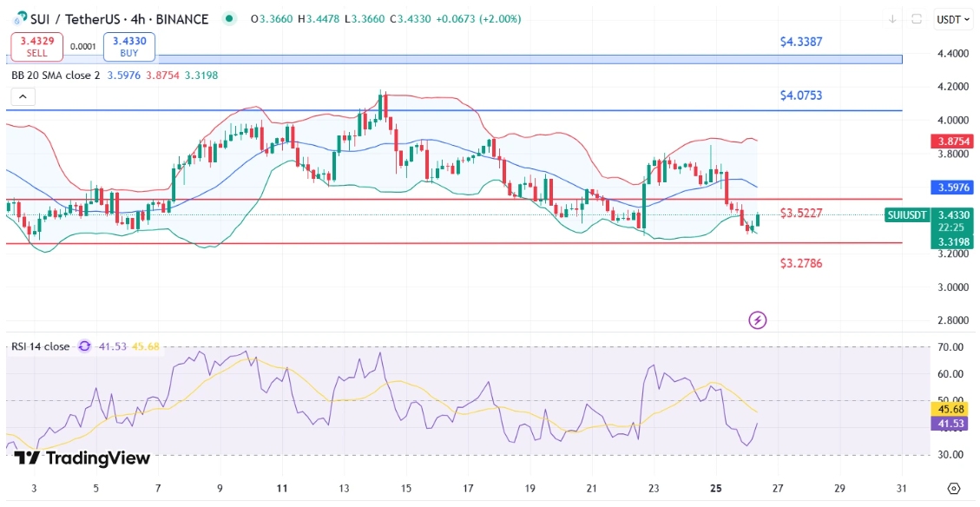Collapse the indicator legend chevron
980x507 pixels.
tap(23, 97)
